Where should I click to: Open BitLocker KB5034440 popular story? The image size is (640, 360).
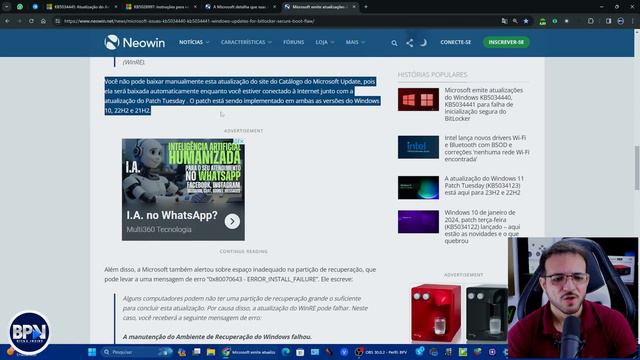(484, 104)
